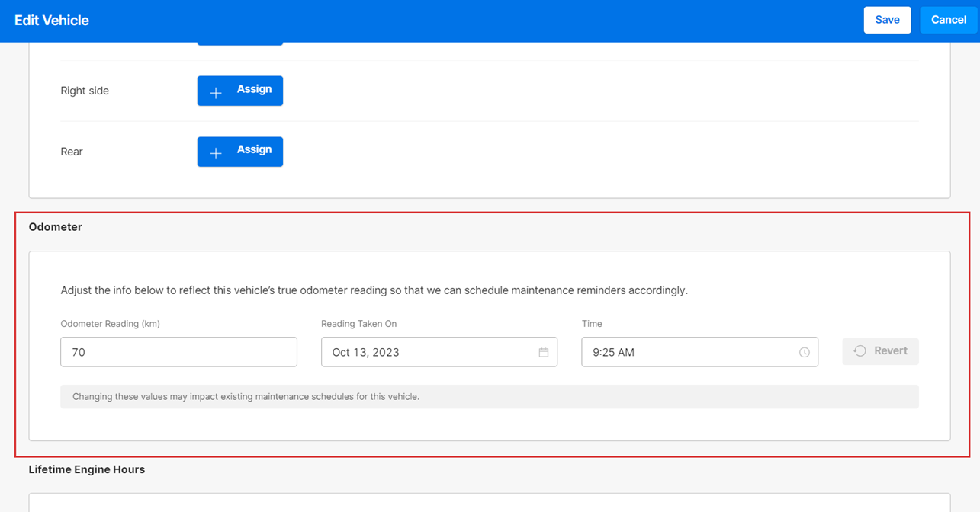Click the clock icon in Time field
Screen dimensions: 980x512
(x=804, y=352)
